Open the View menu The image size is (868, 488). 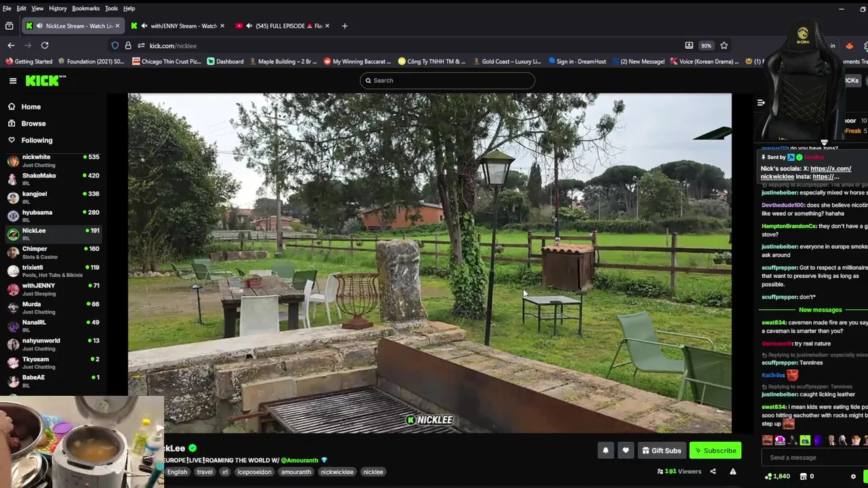[x=37, y=8]
